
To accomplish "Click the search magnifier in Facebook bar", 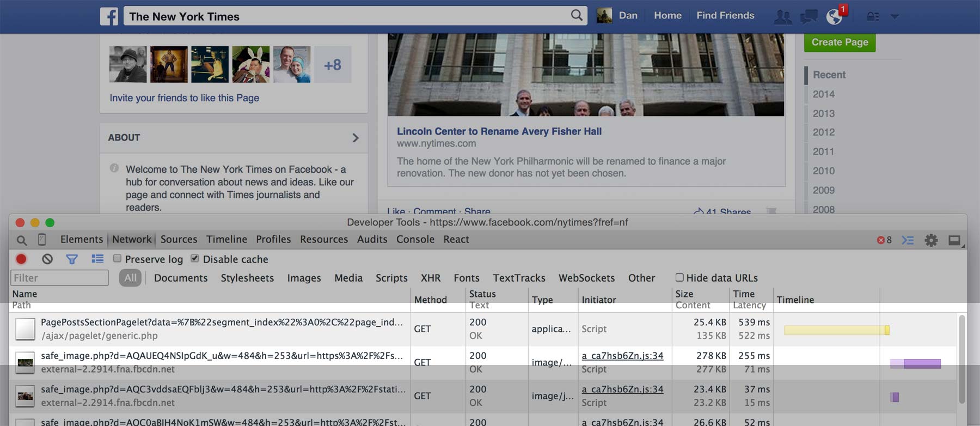I will click(577, 15).
